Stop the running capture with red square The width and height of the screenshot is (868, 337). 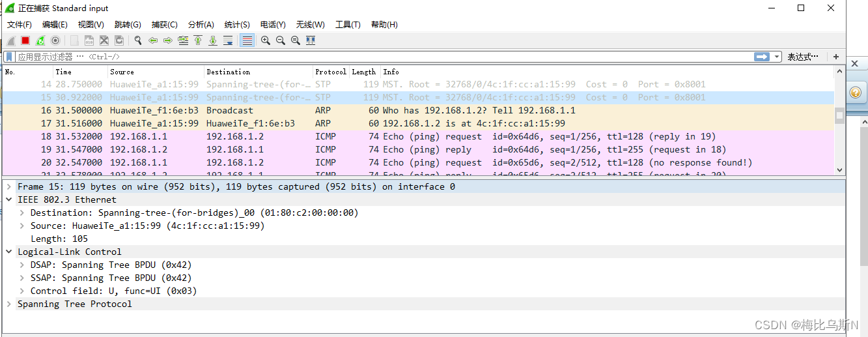coord(25,40)
